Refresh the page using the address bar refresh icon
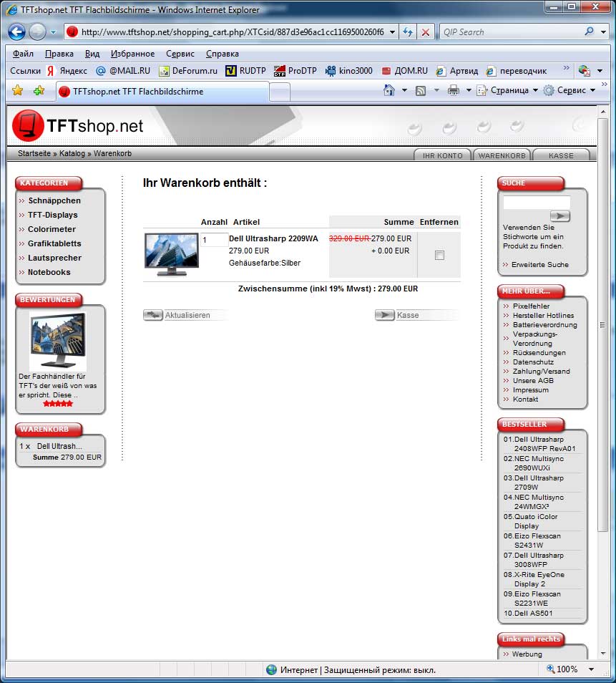The height and width of the screenshot is (683, 616). 408,32
